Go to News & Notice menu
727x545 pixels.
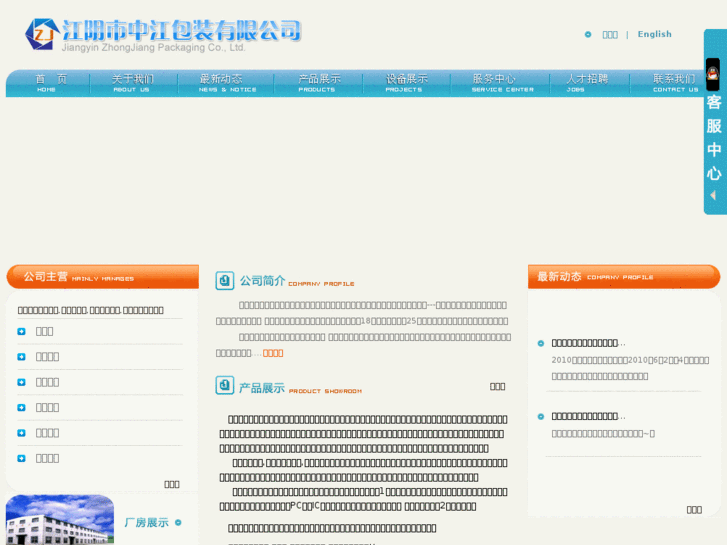(227, 83)
